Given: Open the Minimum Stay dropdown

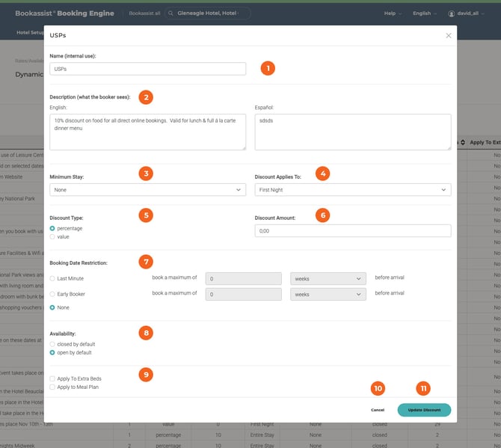Looking at the screenshot, I should 147,191.
